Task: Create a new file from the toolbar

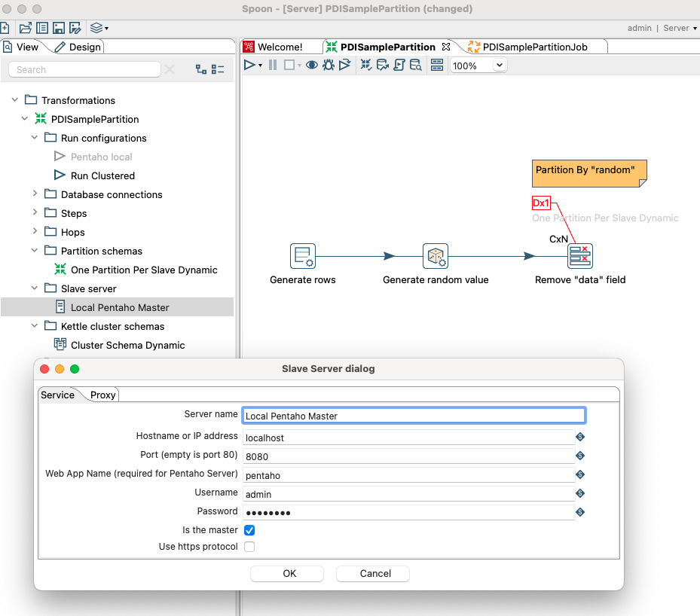Action: [x=7, y=27]
